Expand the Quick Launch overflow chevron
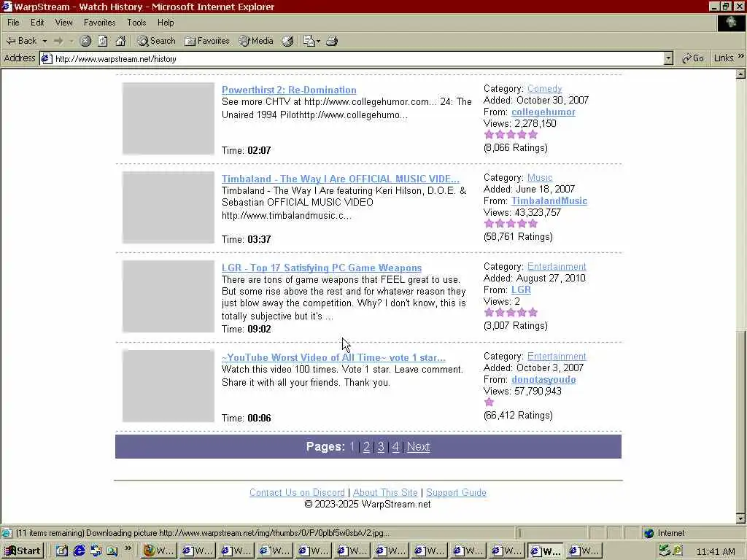The width and height of the screenshot is (747, 560). tap(128, 548)
